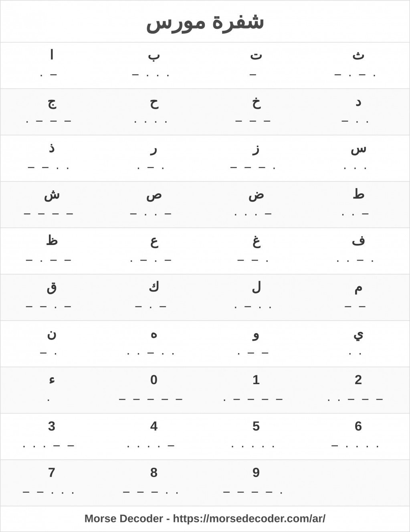
Task: Click the letter ه
Action: [154, 335]
